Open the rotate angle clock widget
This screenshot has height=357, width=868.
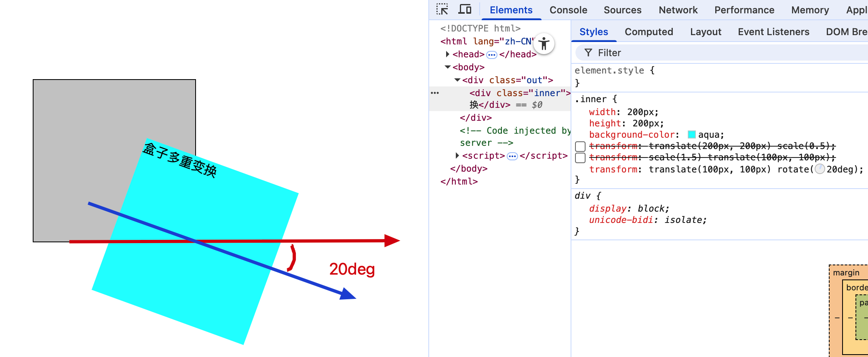(x=820, y=169)
